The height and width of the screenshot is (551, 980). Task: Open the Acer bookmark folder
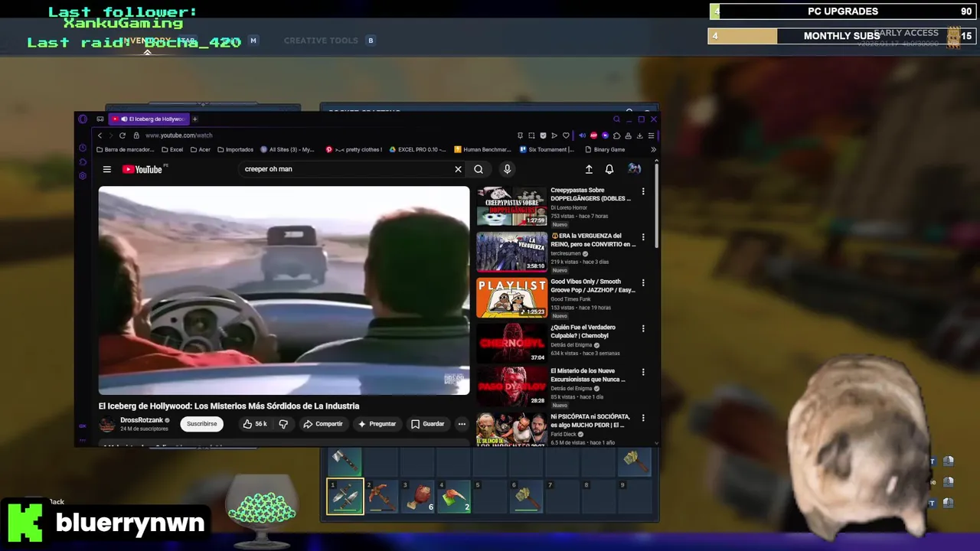pos(201,149)
